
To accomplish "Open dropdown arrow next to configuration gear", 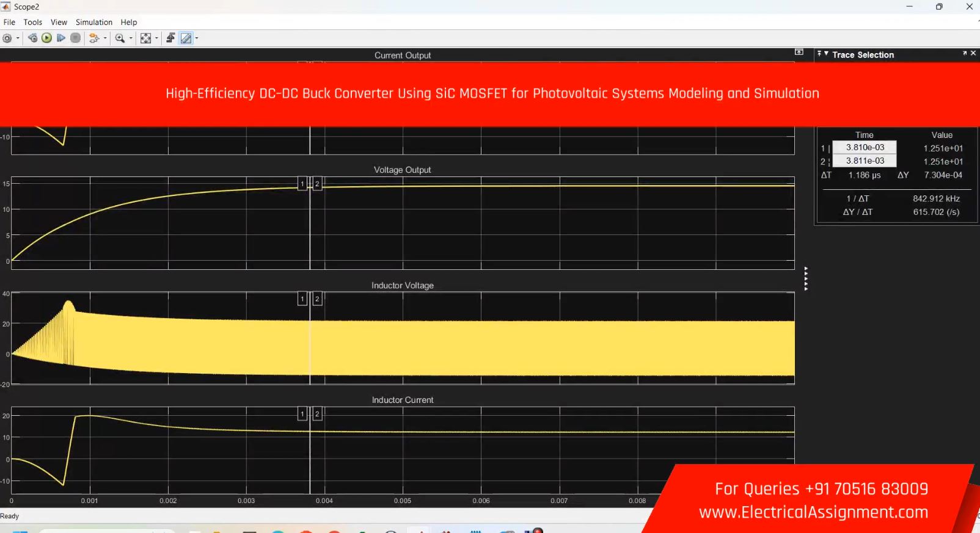I will pos(18,38).
